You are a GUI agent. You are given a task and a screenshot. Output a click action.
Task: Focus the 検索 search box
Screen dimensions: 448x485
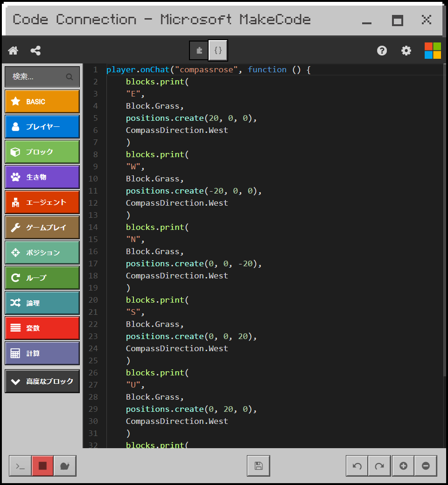pyautogui.click(x=42, y=76)
